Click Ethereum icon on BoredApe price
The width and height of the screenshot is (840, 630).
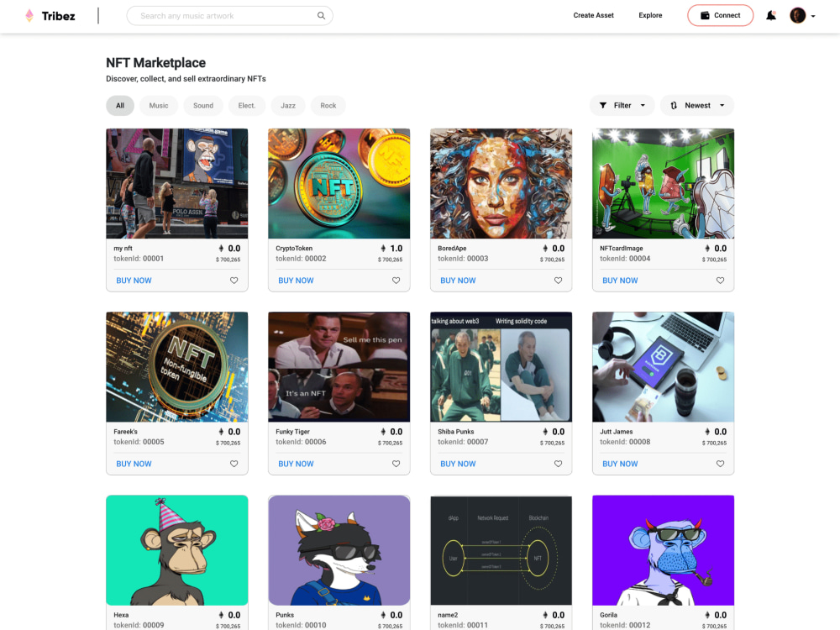pyautogui.click(x=545, y=249)
